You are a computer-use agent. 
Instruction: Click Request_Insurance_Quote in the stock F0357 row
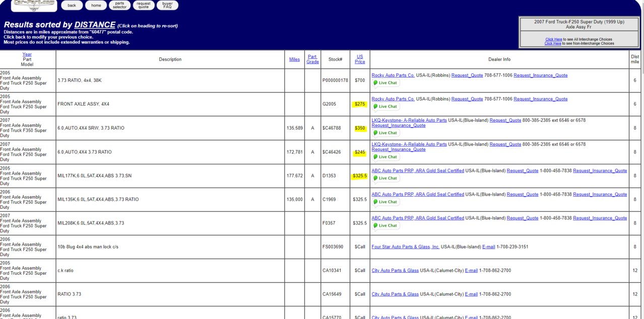[x=600, y=218]
